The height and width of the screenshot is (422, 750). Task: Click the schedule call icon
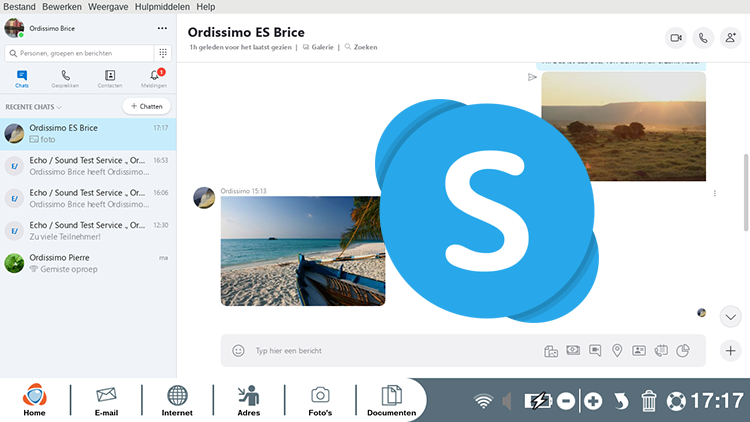(x=661, y=351)
